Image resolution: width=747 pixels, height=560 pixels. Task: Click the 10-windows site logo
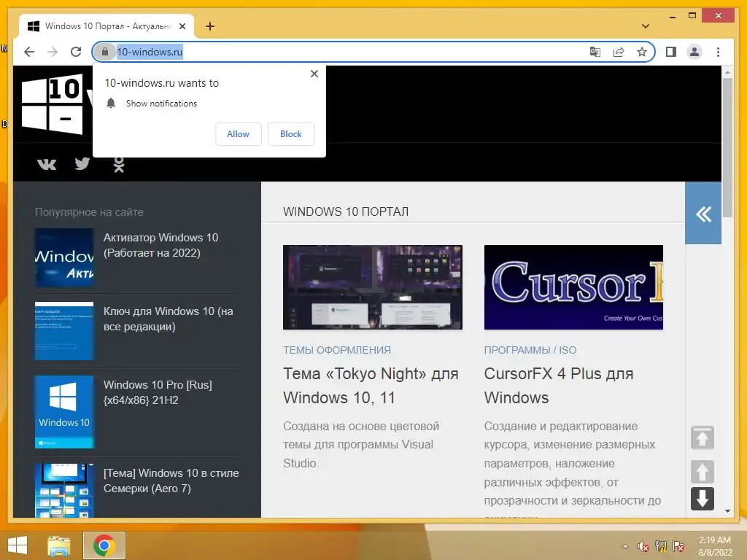click(52, 104)
